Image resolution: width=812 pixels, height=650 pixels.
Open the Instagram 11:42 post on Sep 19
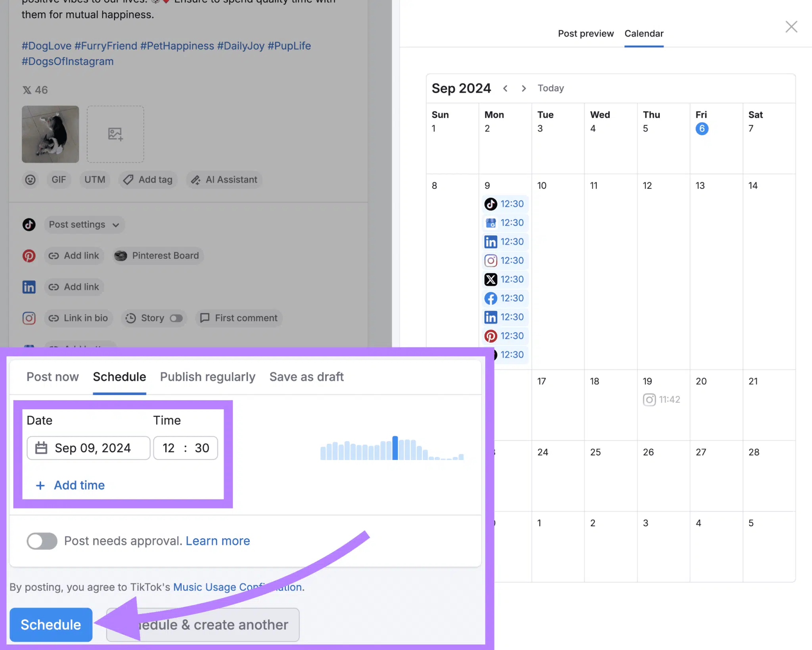tap(661, 399)
